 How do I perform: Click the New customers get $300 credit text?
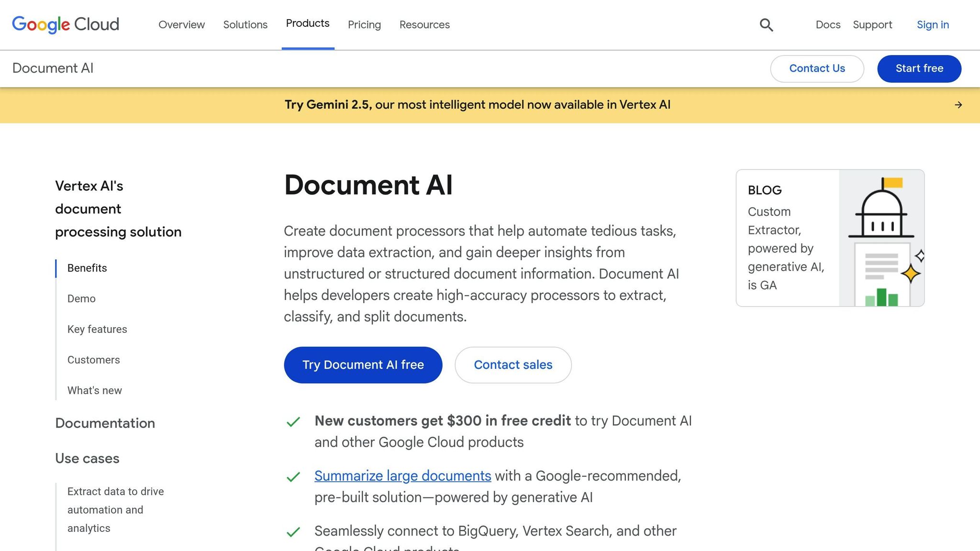click(x=503, y=431)
